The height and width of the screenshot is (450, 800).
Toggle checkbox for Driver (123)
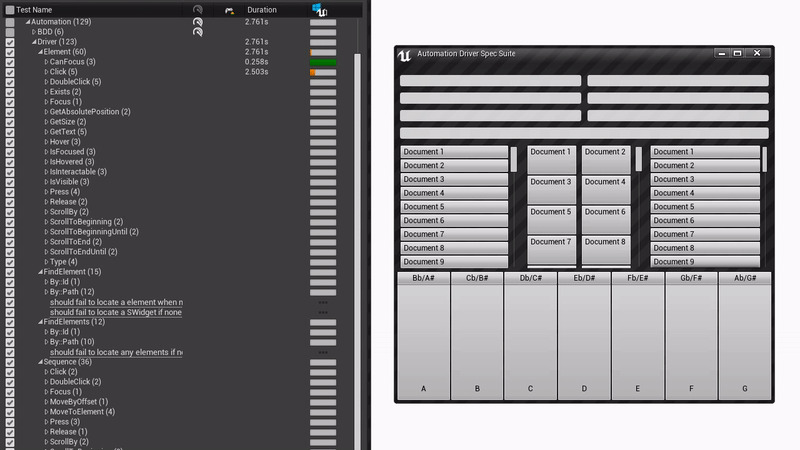click(x=10, y=42)
